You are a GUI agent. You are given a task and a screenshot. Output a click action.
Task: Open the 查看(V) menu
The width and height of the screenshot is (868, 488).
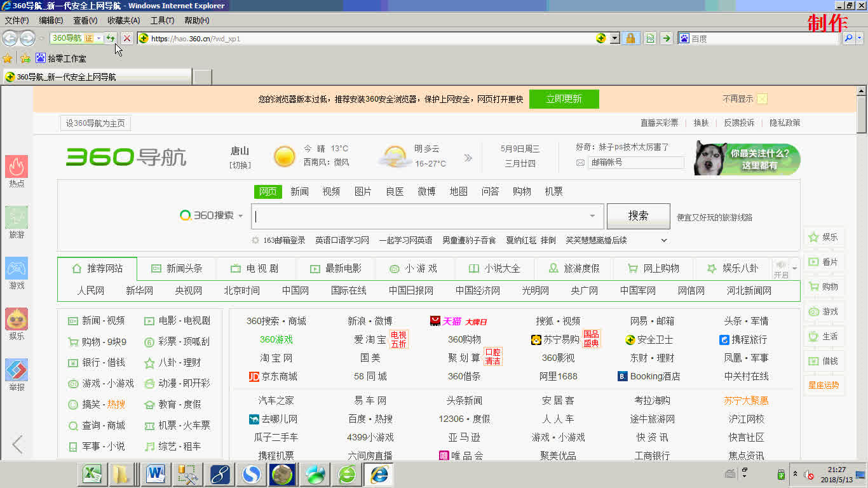(x=85, y=20)
